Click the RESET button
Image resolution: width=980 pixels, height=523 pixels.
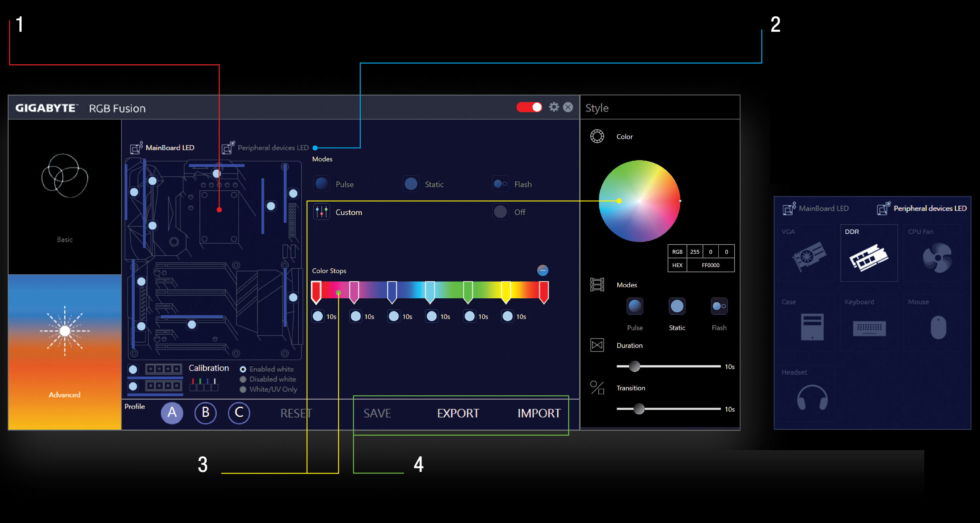point(296,413)
